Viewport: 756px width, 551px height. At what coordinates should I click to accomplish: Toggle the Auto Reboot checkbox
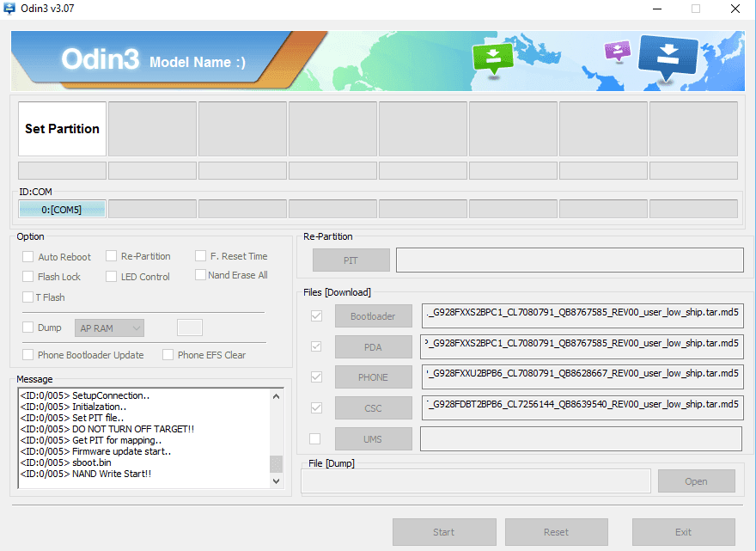pyautogui.click(x=28, y=257)
